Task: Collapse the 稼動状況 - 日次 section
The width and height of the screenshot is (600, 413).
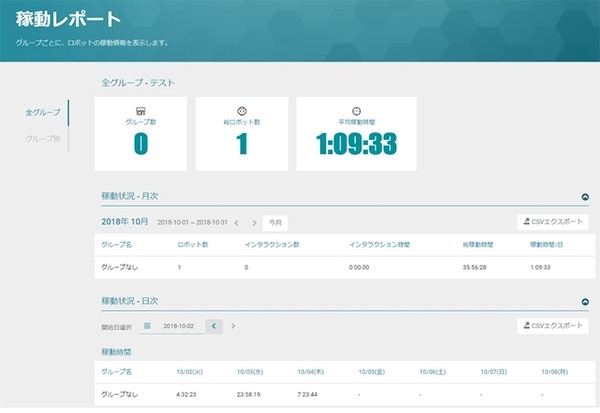Action: (x=584, y=302)
